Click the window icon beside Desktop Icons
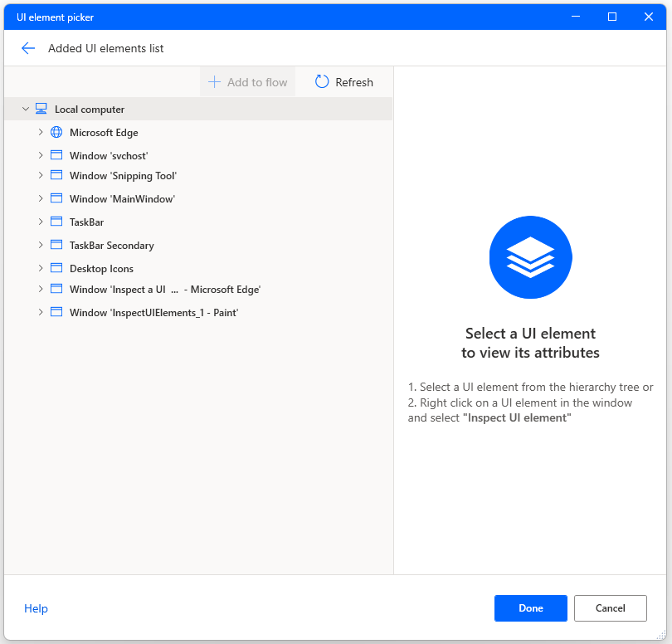This screenshot has height=644, width=672. coord(56,267)
